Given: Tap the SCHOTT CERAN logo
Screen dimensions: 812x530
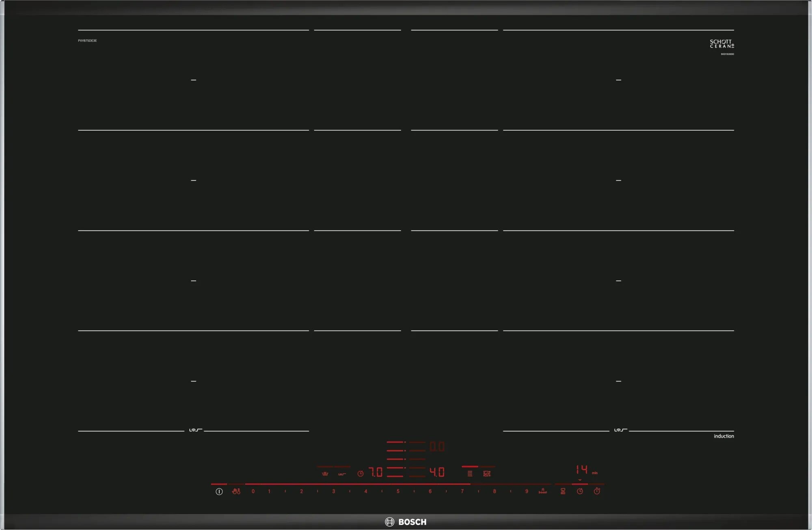Looking at the screenshot, I should point(722,44).
